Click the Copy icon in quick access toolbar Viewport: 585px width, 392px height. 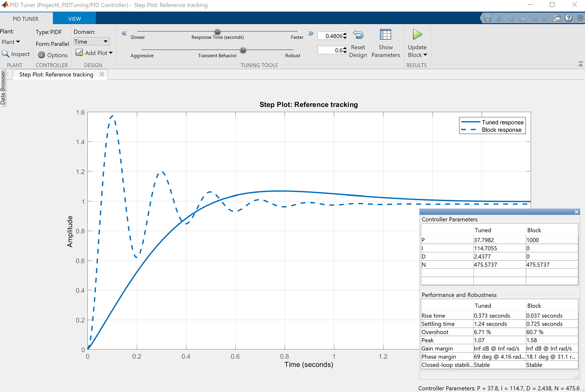[x=511, y=18]
